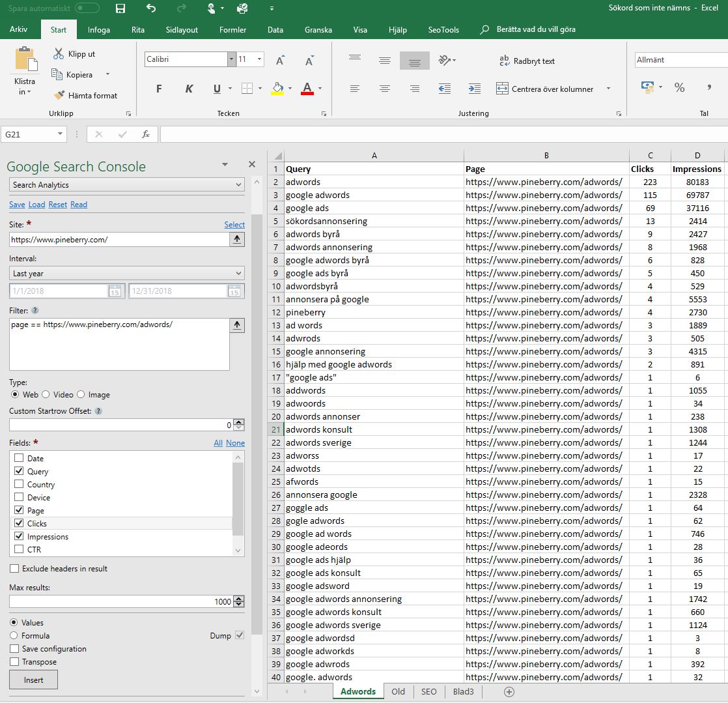728x703 pixels.
Task: Click the yellow fill color button
Action: tap(277, 88)
